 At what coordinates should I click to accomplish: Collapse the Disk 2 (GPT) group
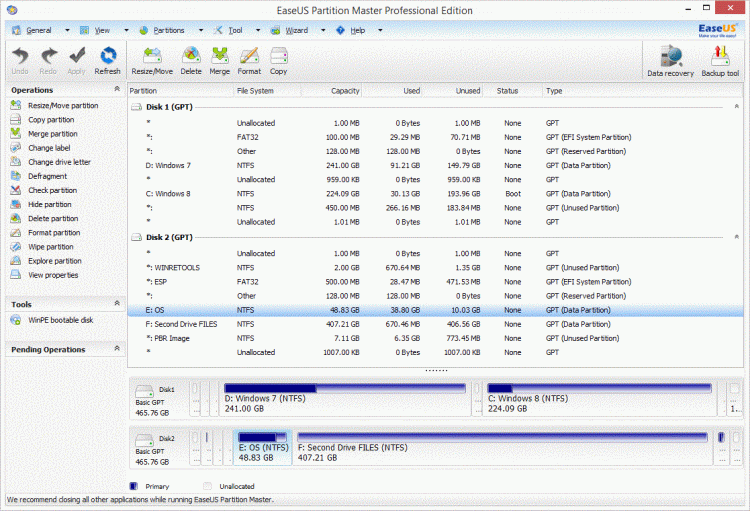(737, 237)
